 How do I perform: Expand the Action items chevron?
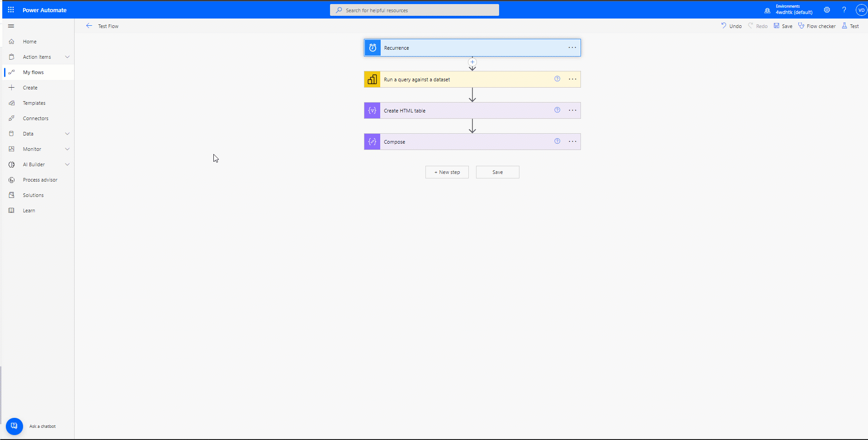tap(67, 57)
